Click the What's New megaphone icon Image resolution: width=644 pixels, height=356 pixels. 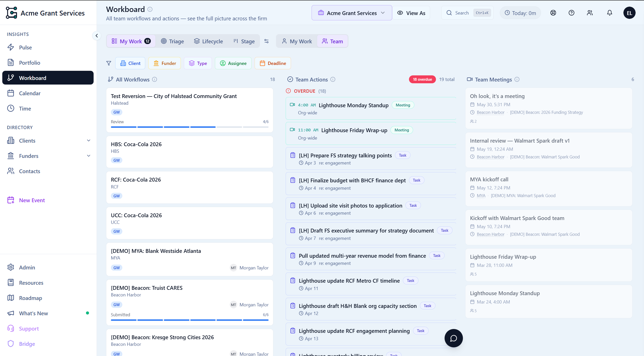(11, 313)
